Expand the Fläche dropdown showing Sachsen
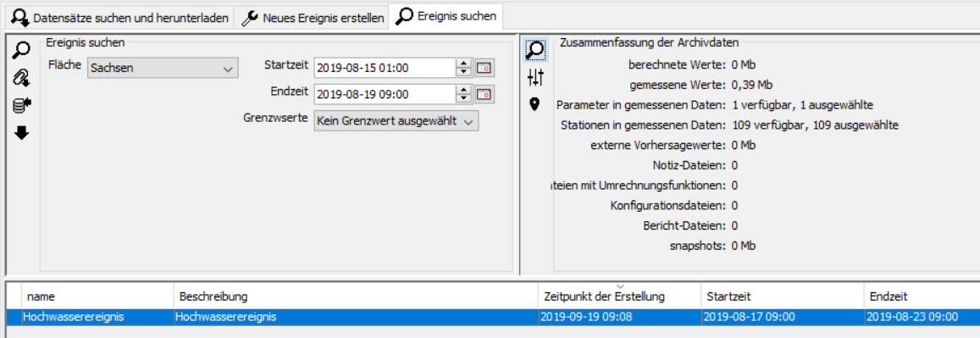 (163, 68)
